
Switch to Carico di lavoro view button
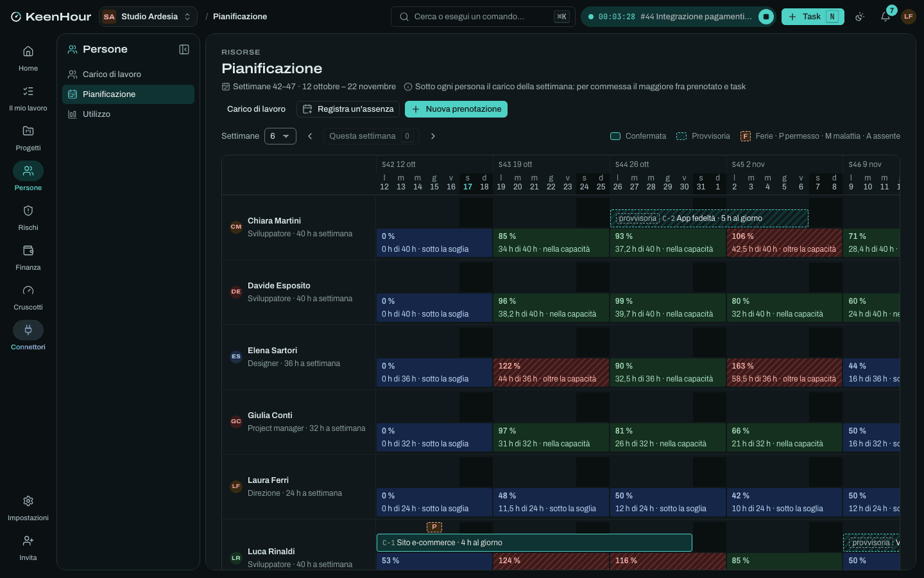coord(256,109)
